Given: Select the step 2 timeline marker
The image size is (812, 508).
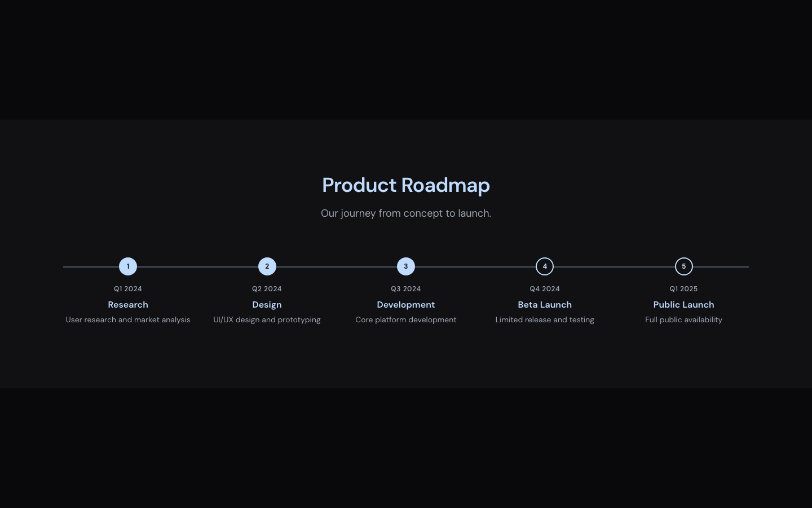Looking at the screenshot, I should point(267,266).
